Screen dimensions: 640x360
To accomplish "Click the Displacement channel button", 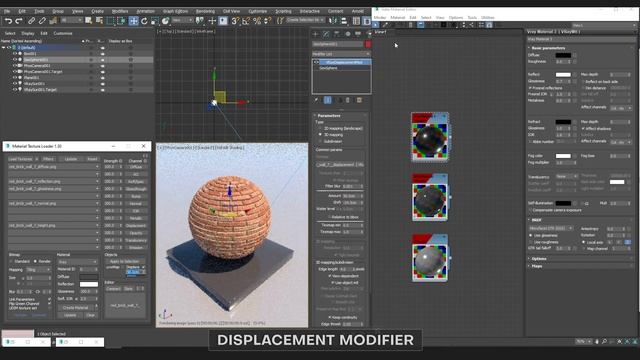I will point(136,225).
